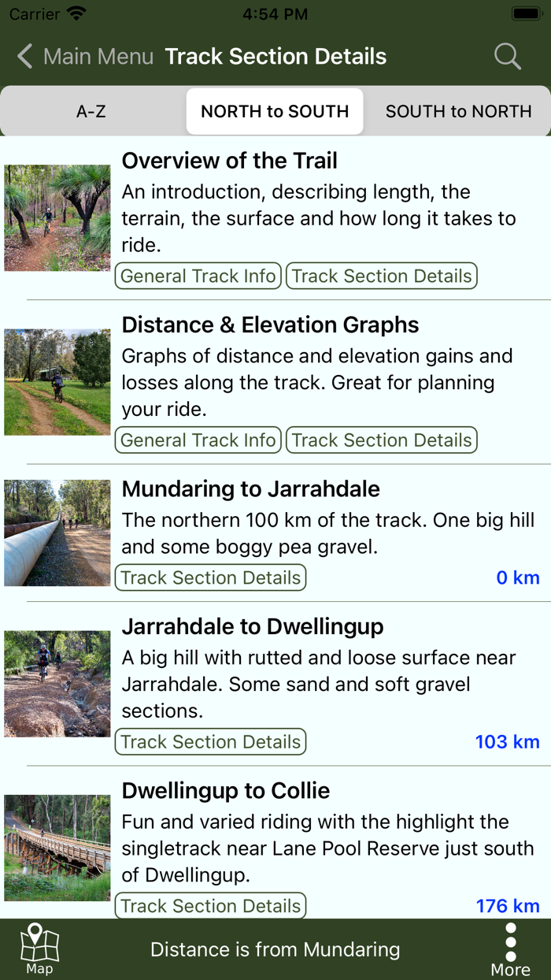Screen dimensions: 551x980
Task: Select NORTH to SOUTH ordering
Action: (274, 111)
